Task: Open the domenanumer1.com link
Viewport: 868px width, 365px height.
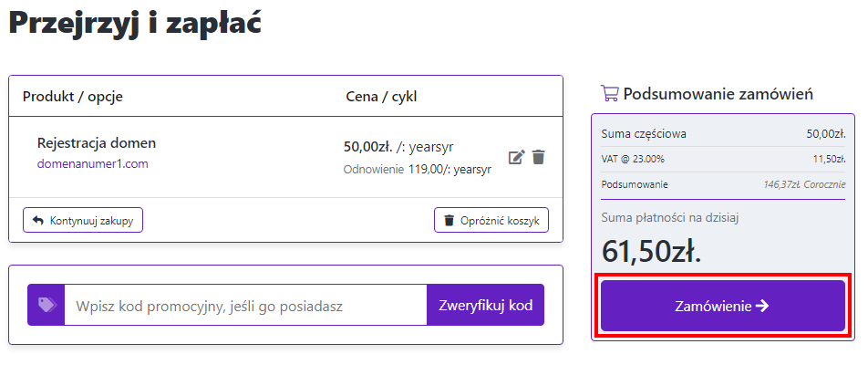Action: (92, 164)
